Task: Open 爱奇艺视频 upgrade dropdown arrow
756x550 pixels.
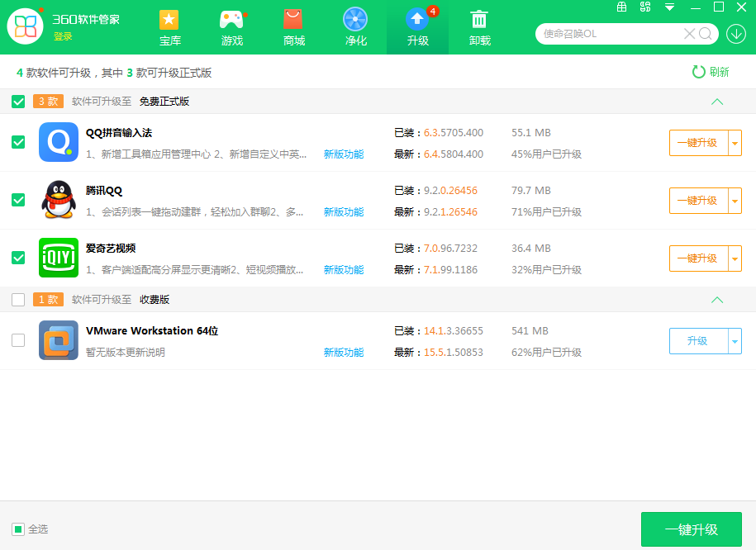Action: point(735,258)
